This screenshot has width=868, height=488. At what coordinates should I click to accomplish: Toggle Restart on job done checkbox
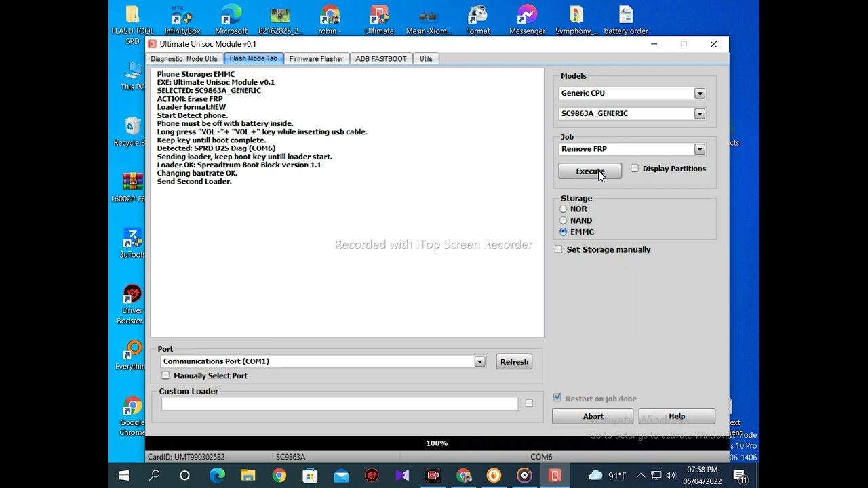click(557, 398)
